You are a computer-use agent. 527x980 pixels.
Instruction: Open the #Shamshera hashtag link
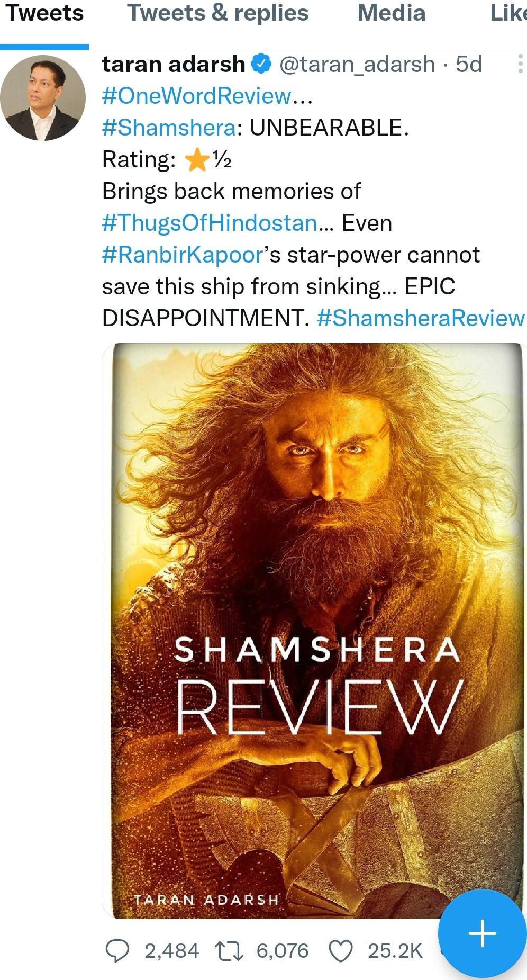tap(169, 128)
